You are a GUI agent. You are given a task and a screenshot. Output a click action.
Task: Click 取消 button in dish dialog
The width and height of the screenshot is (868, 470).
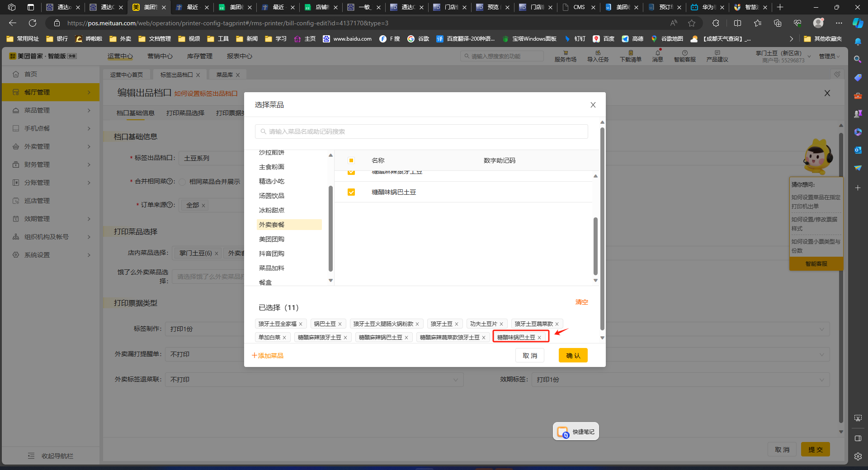point(530,356)
